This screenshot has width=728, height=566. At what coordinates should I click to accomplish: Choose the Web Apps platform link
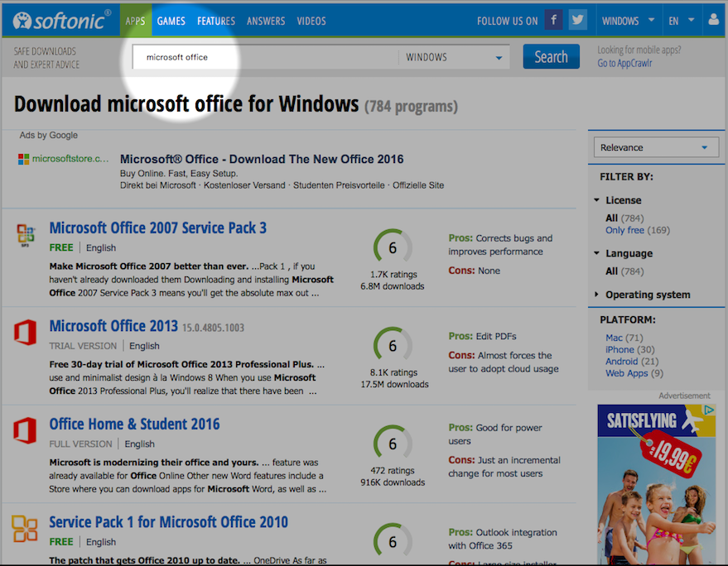(x=626, y=373)
